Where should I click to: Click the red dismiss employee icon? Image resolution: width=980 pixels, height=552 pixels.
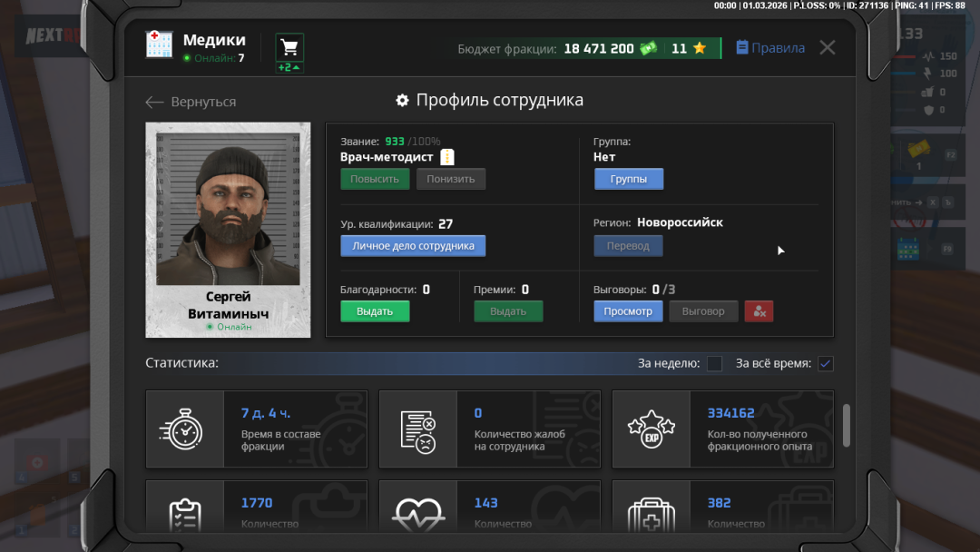point(759,311)
